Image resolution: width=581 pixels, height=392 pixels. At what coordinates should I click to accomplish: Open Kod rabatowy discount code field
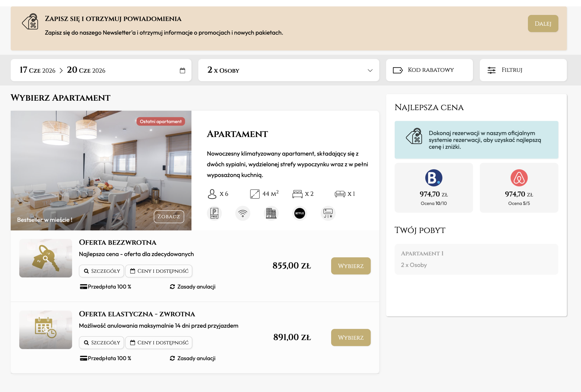pyautogui.click(x=429, y=70)
